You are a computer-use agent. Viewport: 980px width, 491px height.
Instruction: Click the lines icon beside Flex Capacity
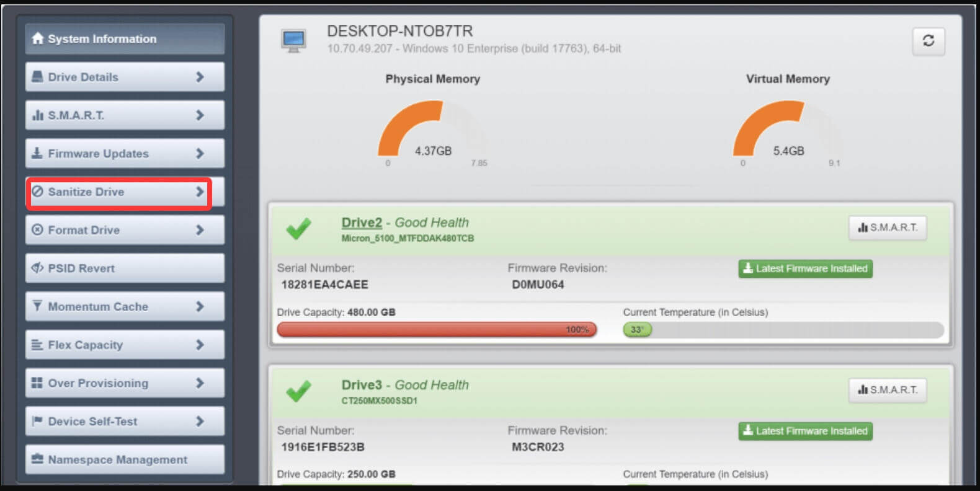37,345
